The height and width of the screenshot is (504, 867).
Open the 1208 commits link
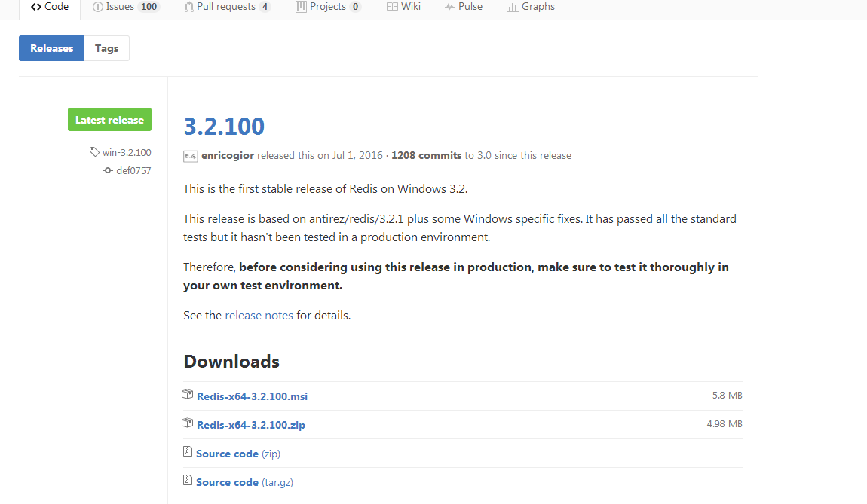coord(426,155)
